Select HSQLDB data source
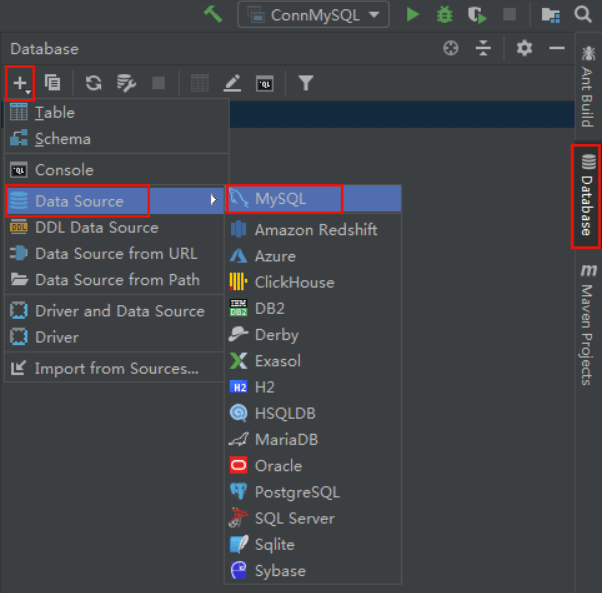Screen dimensions: 603x593 click(x=313, y=413)
